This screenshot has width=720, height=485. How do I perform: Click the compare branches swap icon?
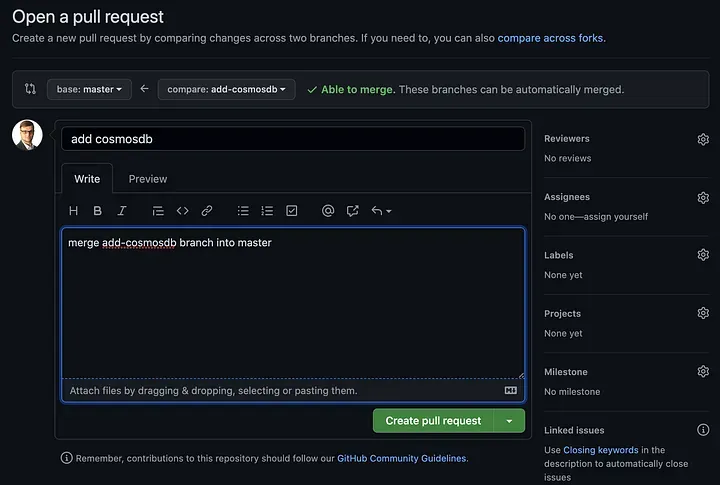pyautogui.click(x=30, y=89)
